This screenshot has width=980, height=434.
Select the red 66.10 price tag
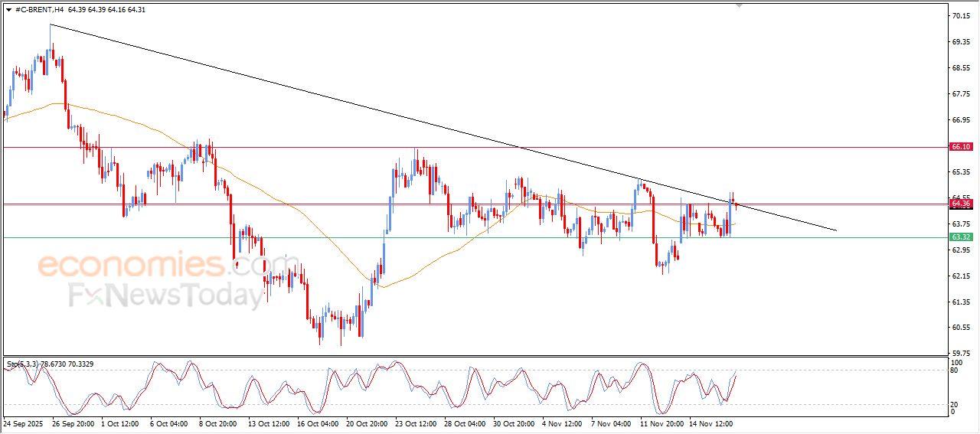point(960,146)
